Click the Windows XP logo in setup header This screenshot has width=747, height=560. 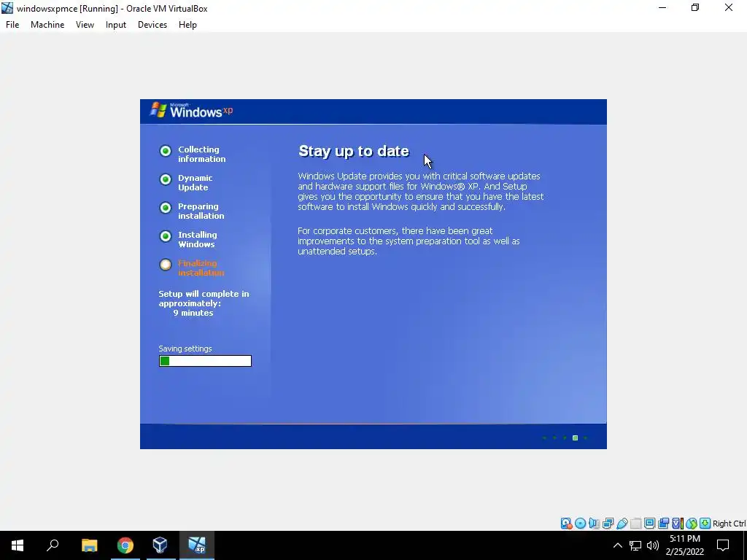(x=192, y=111)
